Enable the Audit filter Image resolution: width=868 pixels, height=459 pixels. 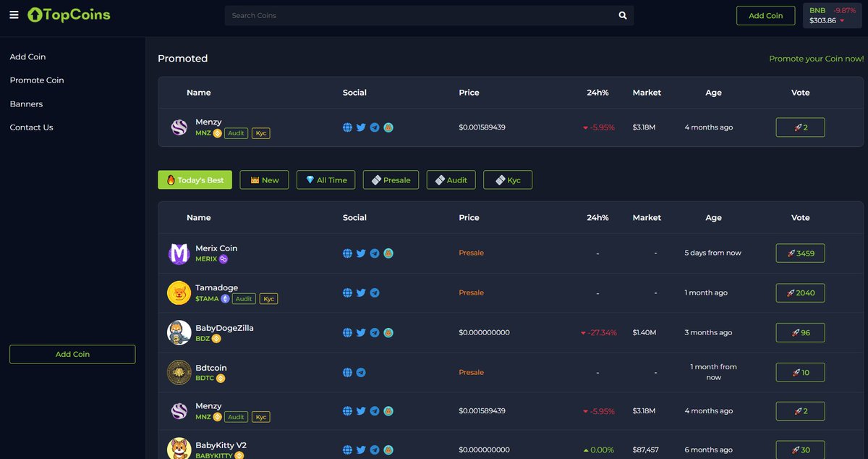pos(451,180)
